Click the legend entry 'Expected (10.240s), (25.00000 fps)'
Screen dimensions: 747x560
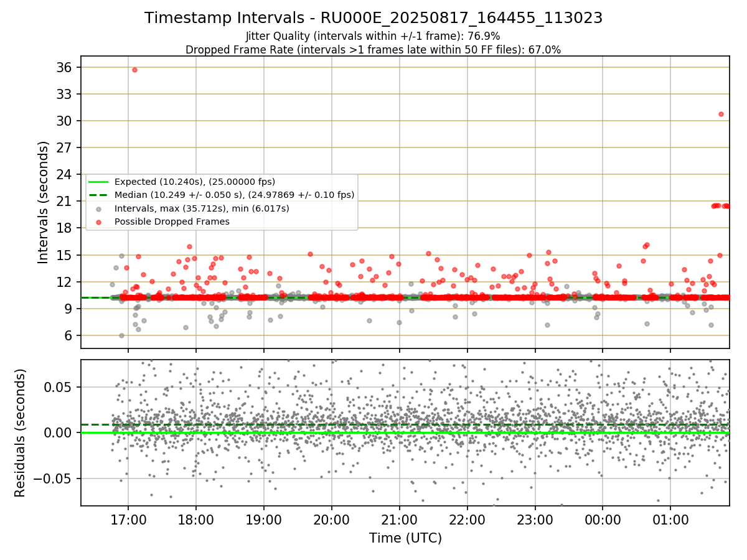click(195, 182)
